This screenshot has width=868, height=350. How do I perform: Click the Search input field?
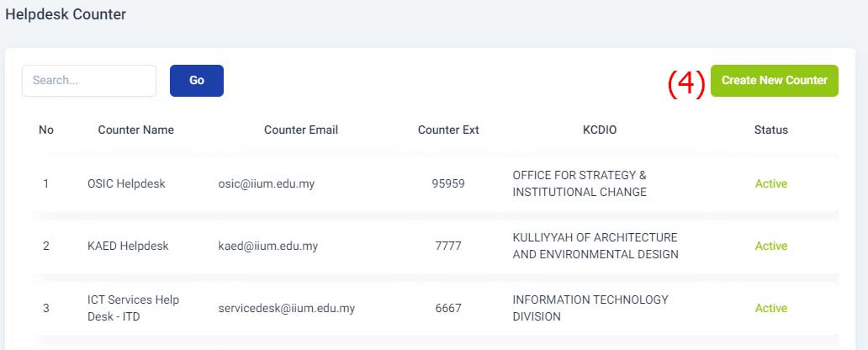(89, 81)
